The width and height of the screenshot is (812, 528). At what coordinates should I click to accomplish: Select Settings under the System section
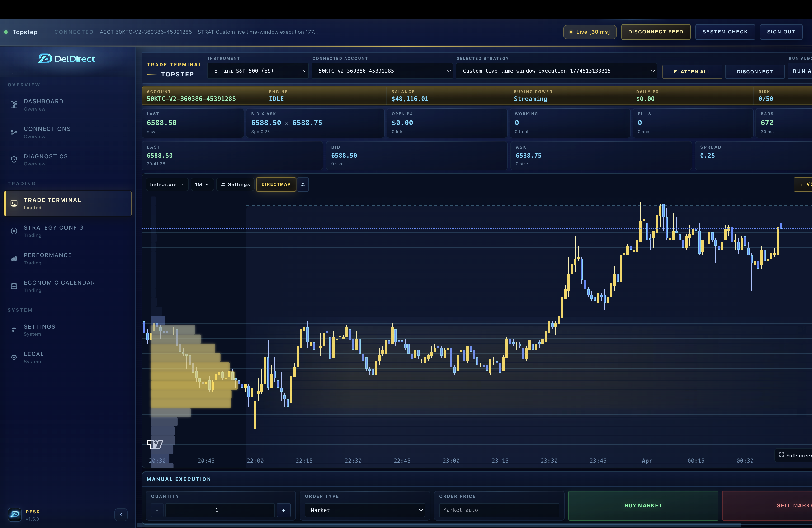pos(14,330)
